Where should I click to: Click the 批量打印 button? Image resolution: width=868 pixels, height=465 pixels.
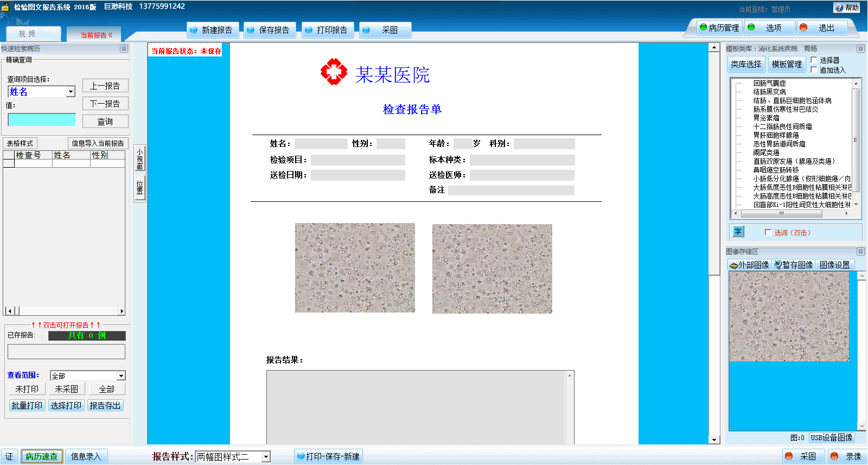[x=27, y=405]
